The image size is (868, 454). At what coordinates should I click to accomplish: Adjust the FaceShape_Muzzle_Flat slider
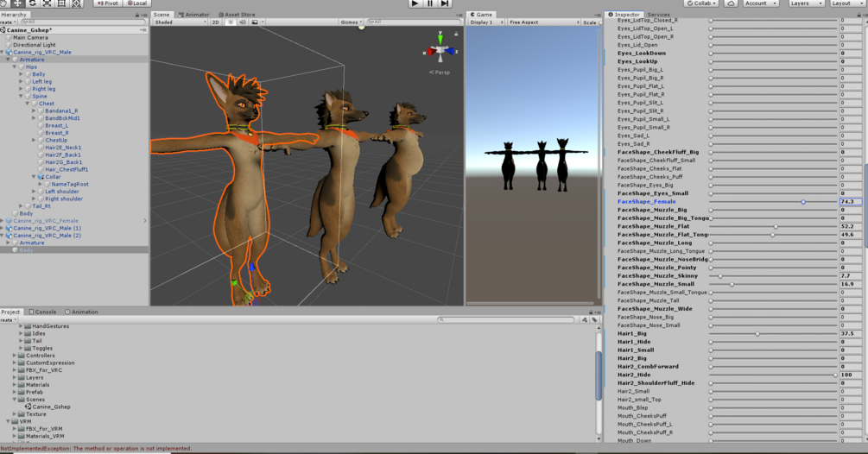773,227
